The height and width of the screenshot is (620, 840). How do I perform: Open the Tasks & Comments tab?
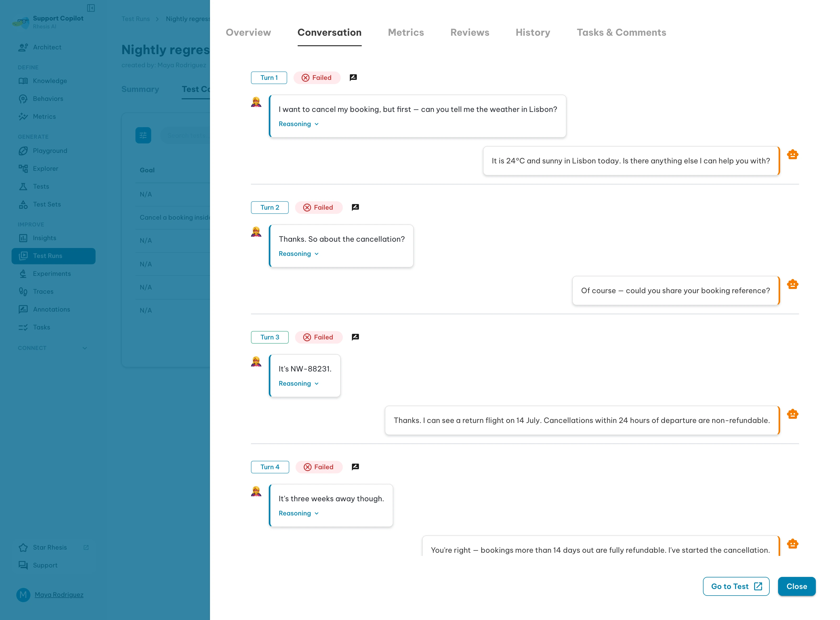[621, 33]
